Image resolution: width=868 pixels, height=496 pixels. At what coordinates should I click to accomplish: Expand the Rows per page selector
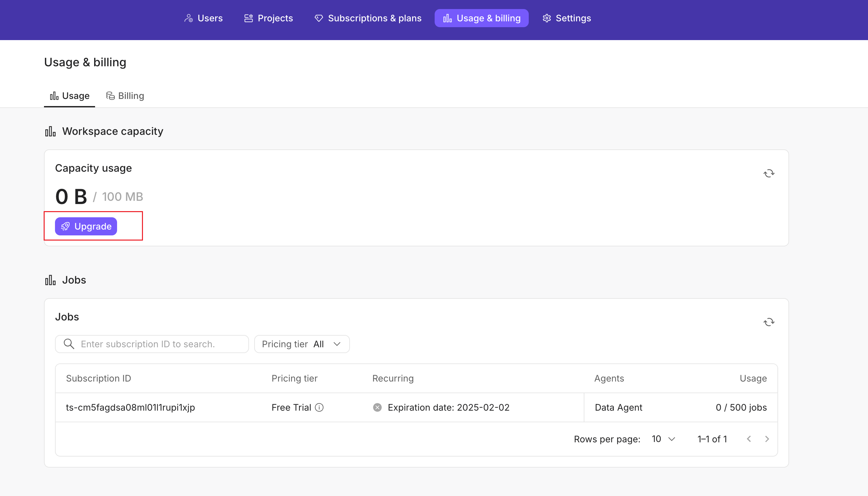click(x=663, y=439)
